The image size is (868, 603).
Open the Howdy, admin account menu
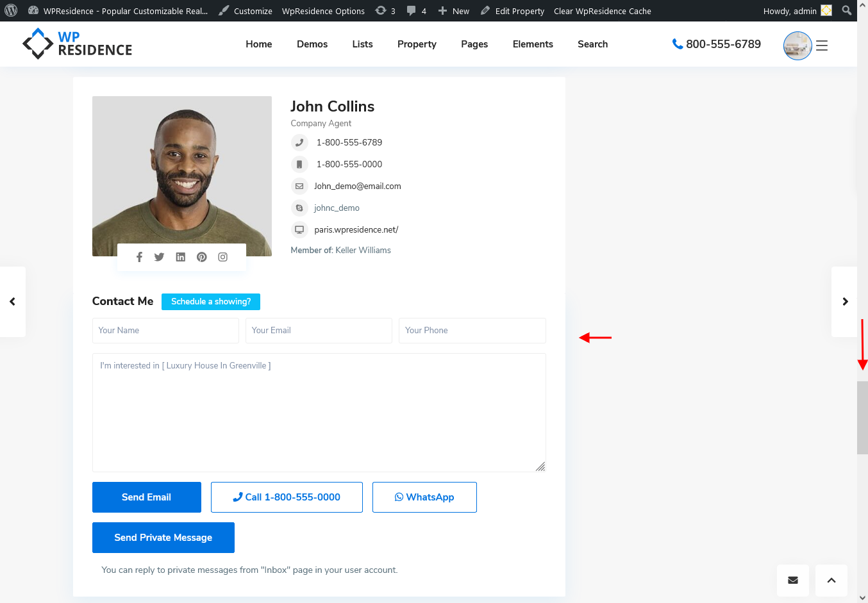click(797, 11)
